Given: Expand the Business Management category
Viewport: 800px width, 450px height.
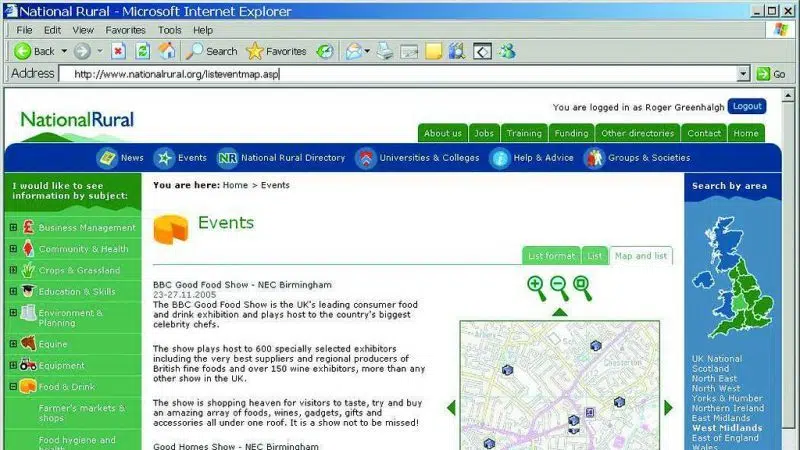Looking at the screenshot, I should [x=13, y=228].
